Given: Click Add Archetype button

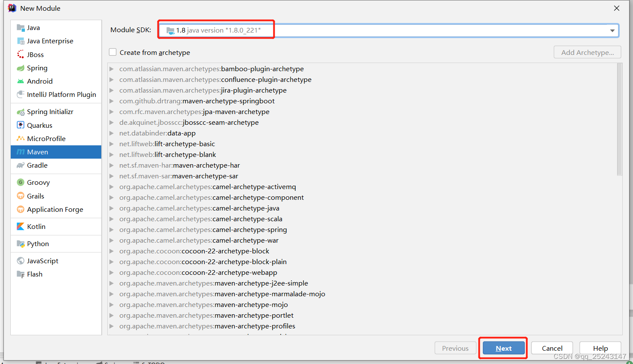Looking at the screenshot, I should (x=588, y=52).
